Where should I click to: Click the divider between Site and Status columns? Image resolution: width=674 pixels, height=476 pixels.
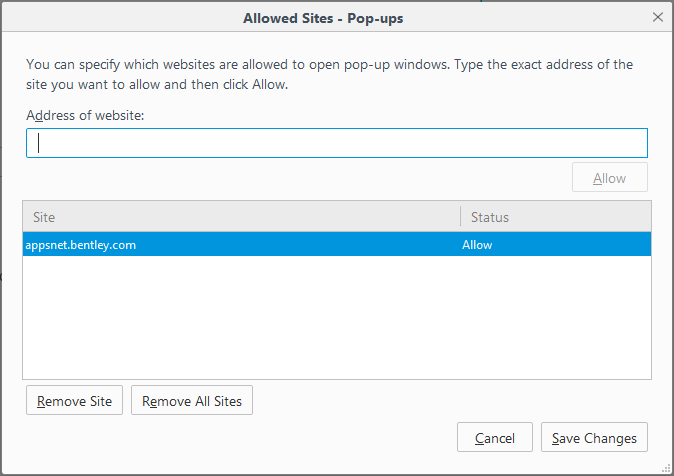[460, 217]
